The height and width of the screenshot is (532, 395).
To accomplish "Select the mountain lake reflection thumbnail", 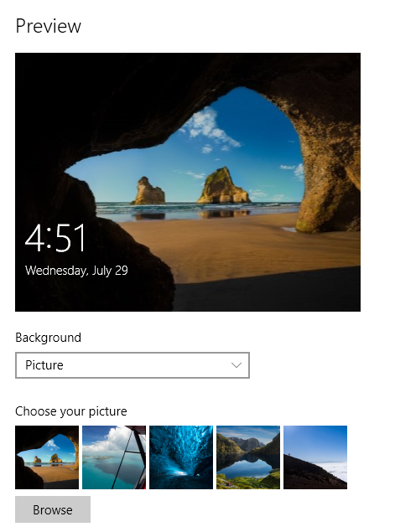I will [248, 457].
